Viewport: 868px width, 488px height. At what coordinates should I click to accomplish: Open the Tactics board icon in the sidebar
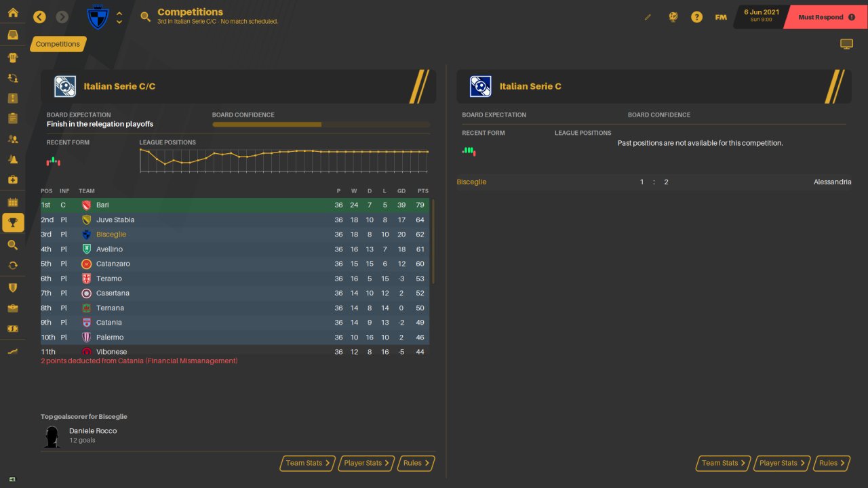coord(12,98)
